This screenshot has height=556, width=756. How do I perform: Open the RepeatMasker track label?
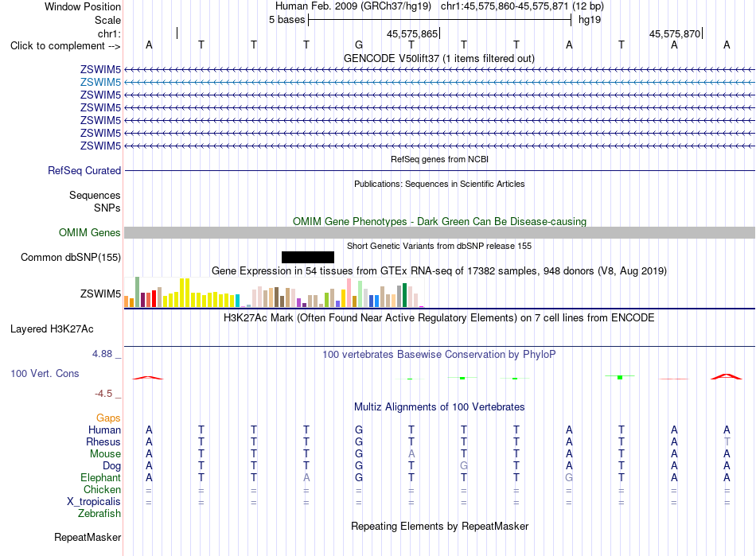tap(88, 537)
